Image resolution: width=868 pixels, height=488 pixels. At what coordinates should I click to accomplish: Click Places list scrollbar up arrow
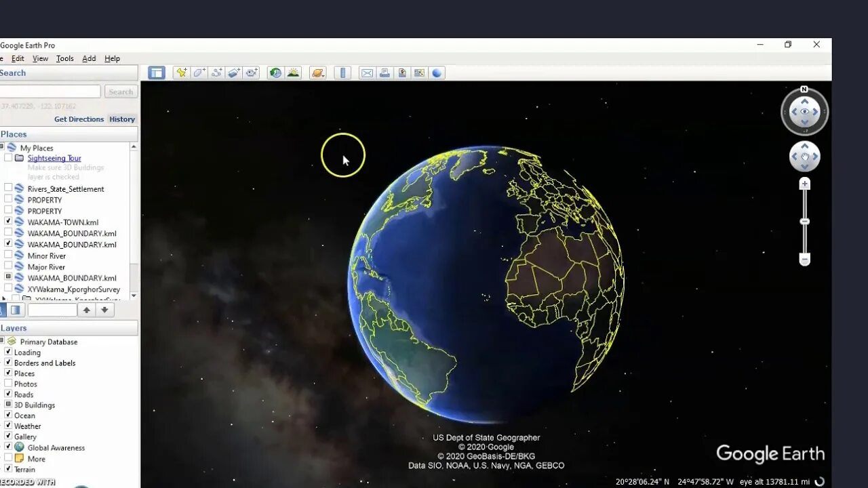point(134,147)
